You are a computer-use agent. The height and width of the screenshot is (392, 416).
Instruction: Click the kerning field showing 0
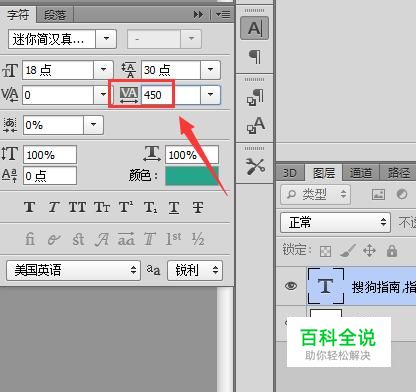point(58,95)
